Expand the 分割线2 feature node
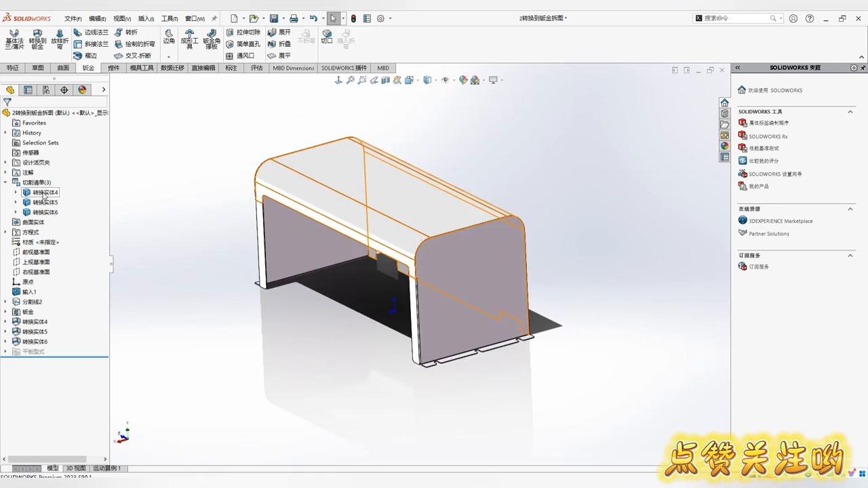Image resolution: width=868 pixels, height=488 pixels. click(x=5, y=302)
